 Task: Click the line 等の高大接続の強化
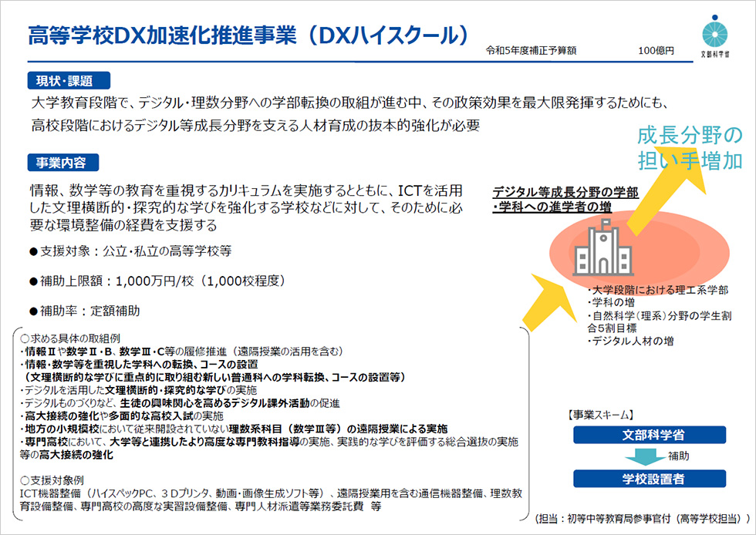[66, 455]
